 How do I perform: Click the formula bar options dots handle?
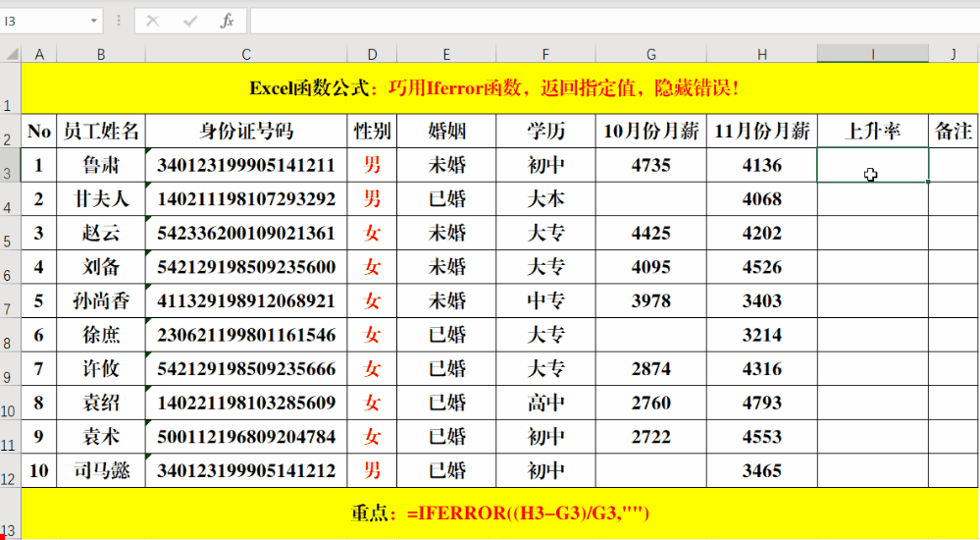tap(119, 21)
